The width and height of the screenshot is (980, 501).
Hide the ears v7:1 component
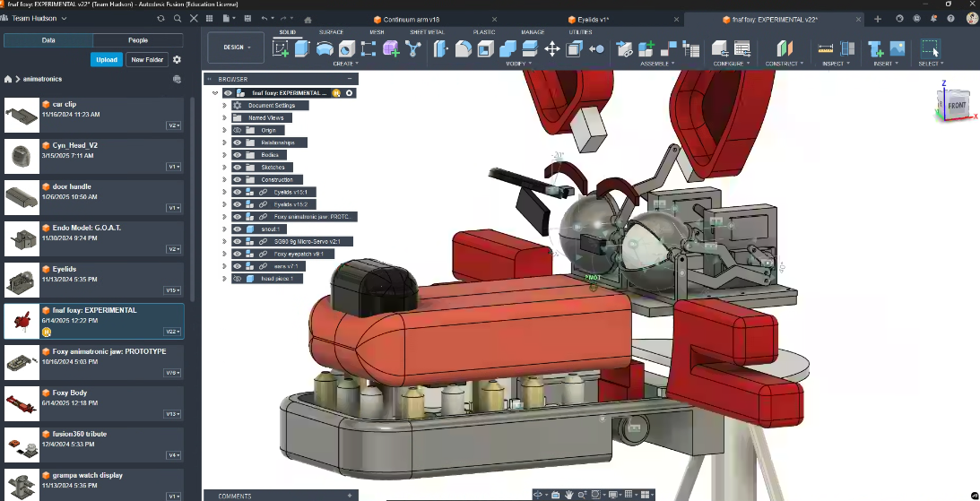coord(238,266)
